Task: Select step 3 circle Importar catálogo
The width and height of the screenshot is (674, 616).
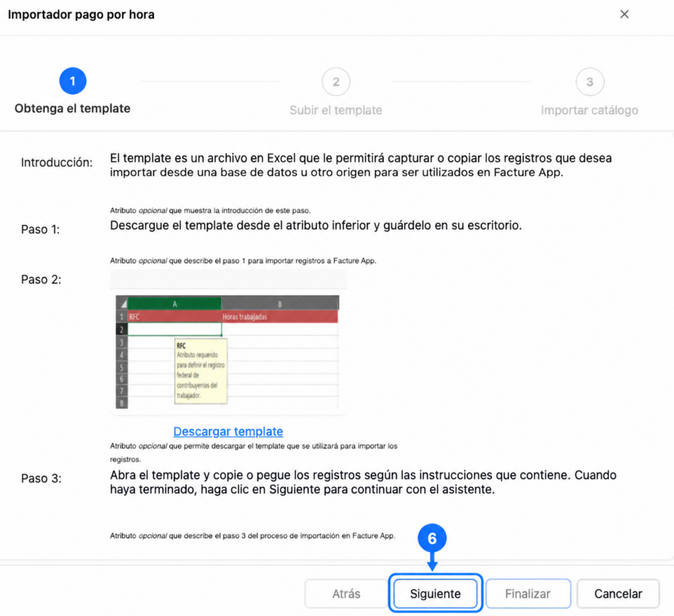Action: (x=590, y=82)
